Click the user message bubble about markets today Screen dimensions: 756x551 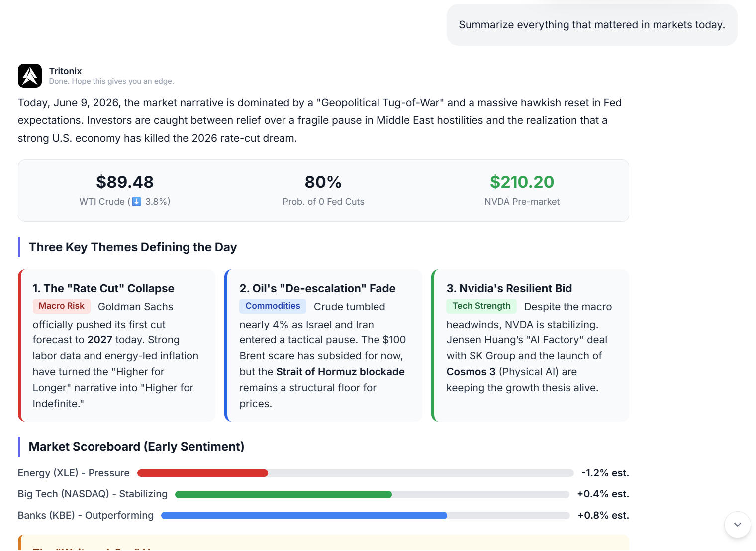pyautogui.click(x=592, y=25)
